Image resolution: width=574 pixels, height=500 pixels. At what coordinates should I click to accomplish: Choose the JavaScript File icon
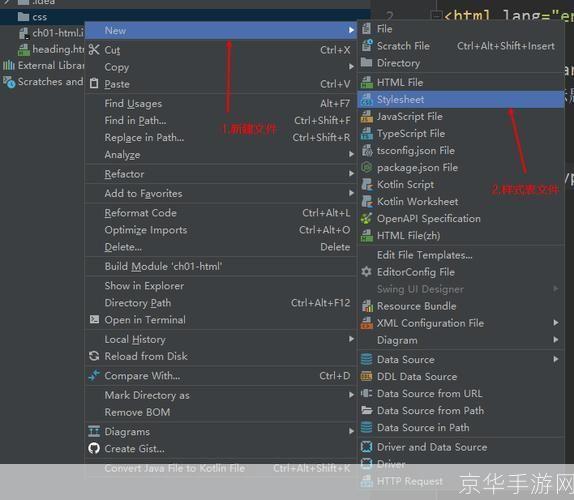click(366, 116)
